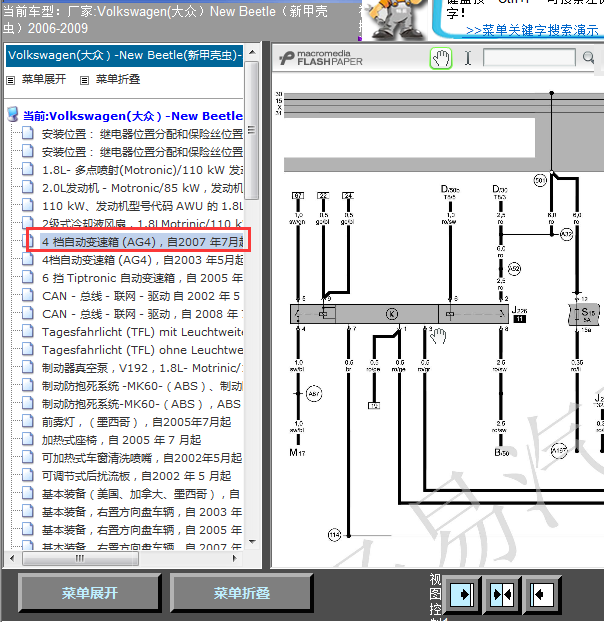Click the S15 fuse symbol in diagram
Screen dimensions: 604x622
click(585, 313)
